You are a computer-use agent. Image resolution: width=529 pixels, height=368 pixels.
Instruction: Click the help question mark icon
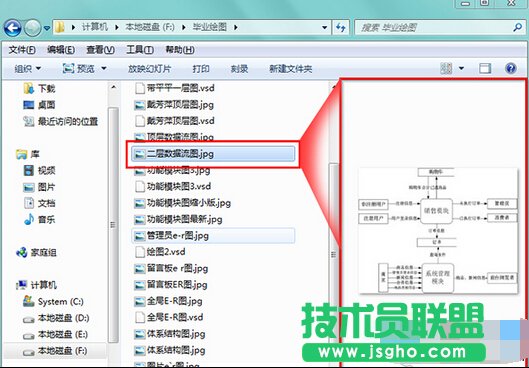click(x=511, y=68)
